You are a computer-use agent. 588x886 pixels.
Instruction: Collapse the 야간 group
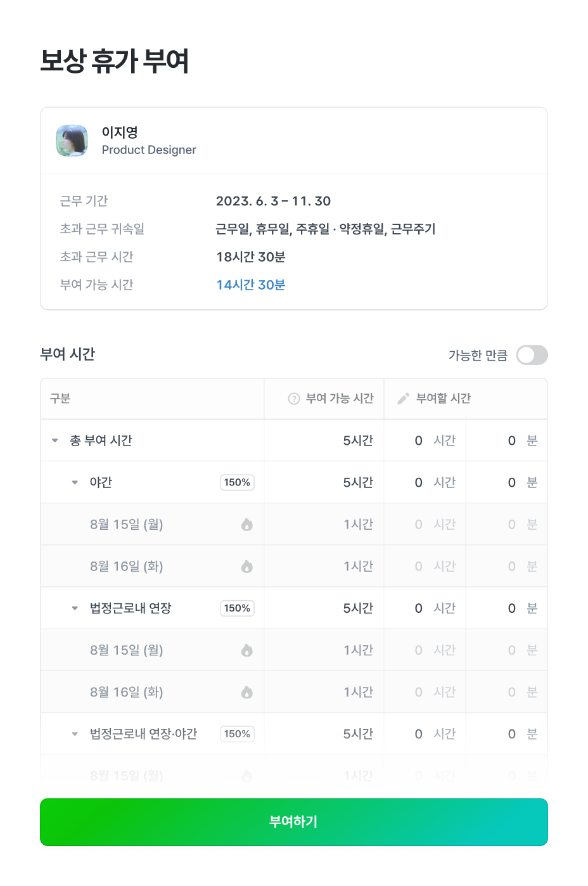pos(75,482)
